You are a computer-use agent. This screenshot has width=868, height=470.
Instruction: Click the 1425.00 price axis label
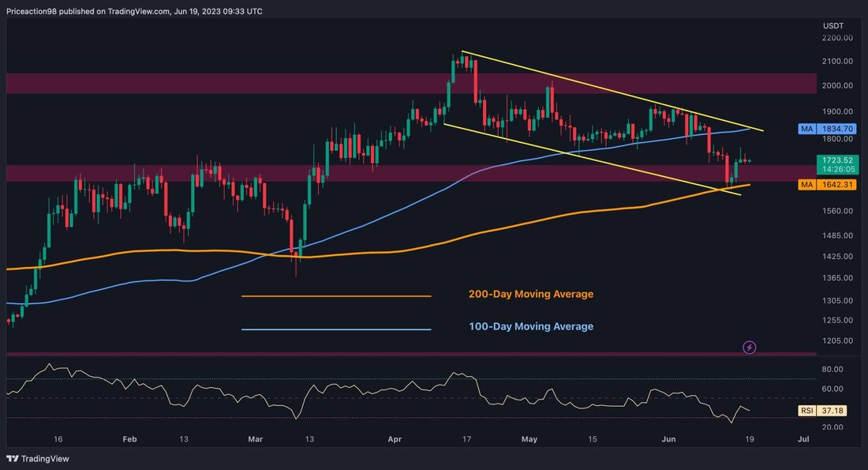(837, 256)
